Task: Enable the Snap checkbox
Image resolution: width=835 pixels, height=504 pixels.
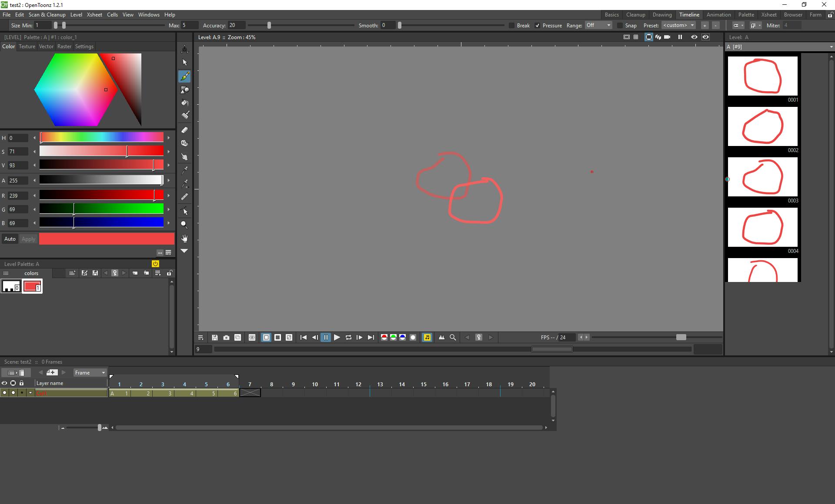Action: 620,26
